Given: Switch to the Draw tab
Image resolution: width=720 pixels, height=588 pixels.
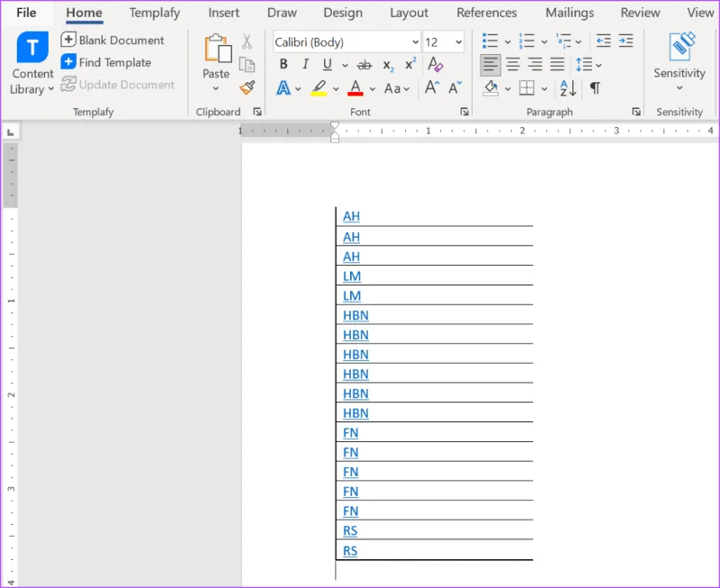Looking at the screenshot, I should (282, 13).
